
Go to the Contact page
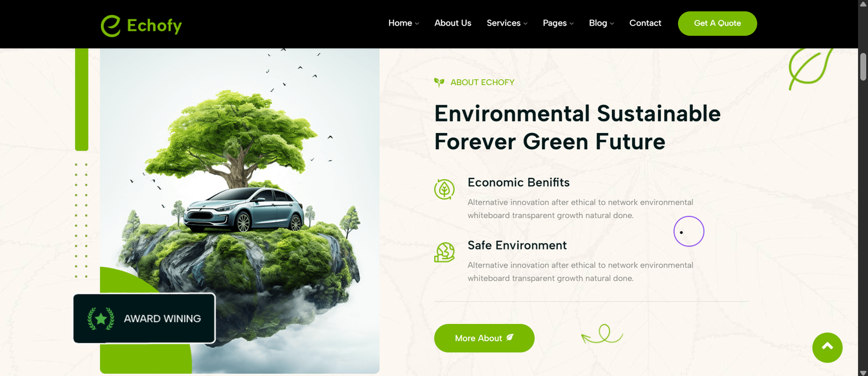click(645, 23)
